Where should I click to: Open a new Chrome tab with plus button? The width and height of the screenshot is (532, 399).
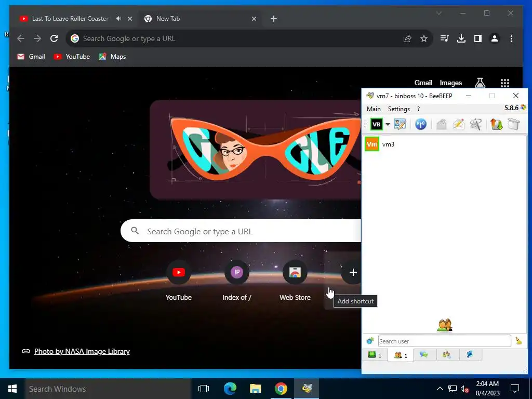[x=274, y=19]
